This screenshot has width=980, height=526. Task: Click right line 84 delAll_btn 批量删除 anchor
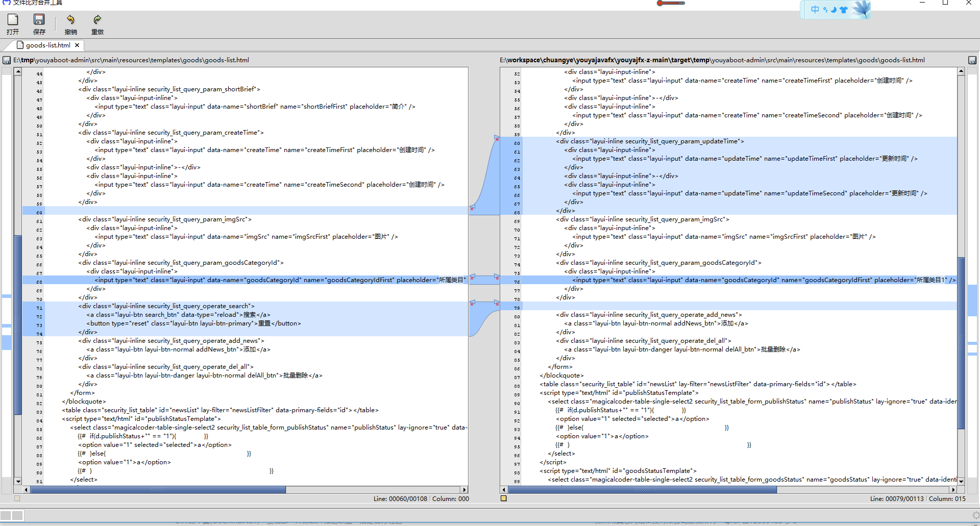pyautogui.click(x=682, y=349)
